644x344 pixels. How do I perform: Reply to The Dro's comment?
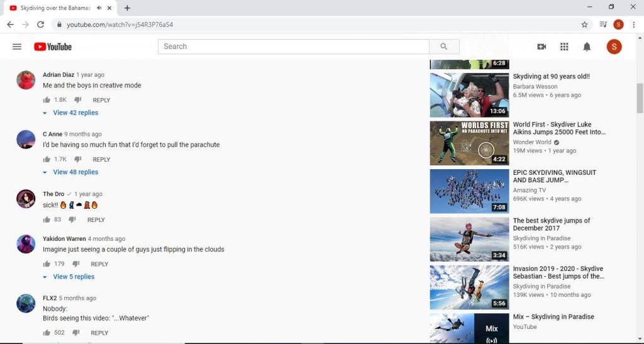coord(96,220)
